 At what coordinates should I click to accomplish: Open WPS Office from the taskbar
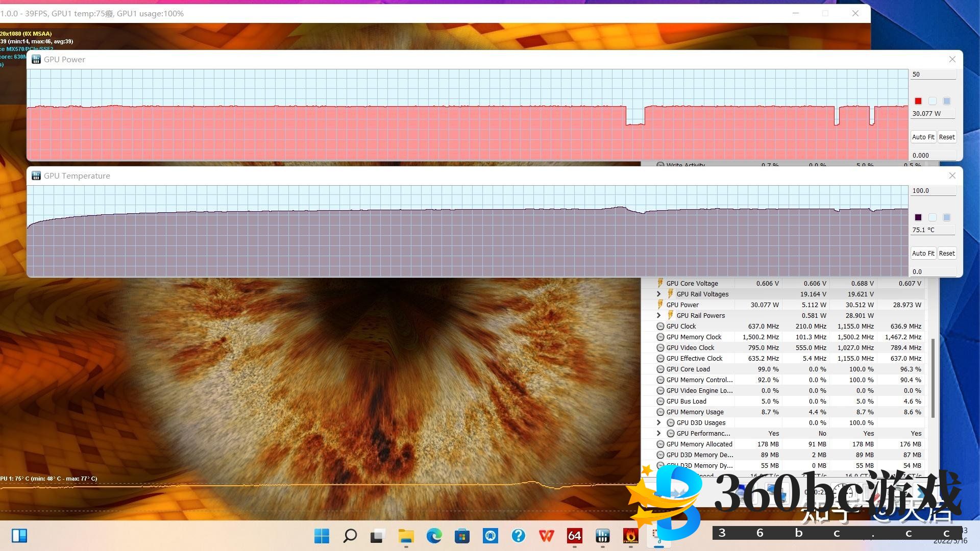point(546,536)
